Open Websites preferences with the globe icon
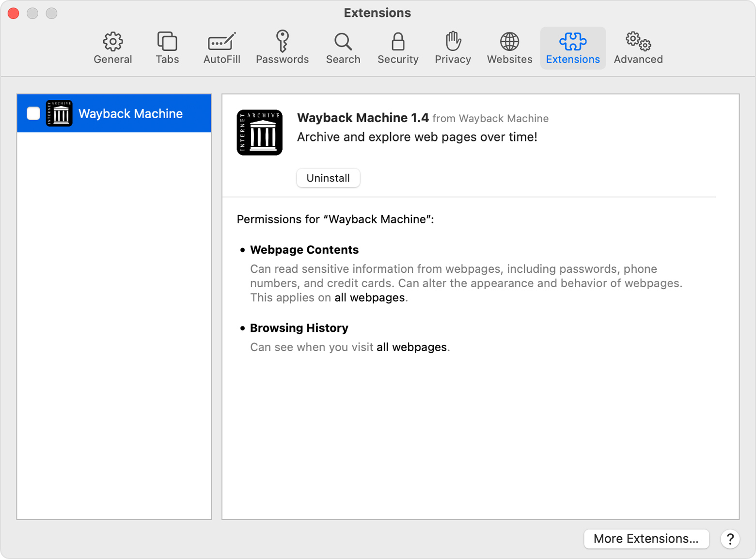Image resolution: width=756 pixels, height=559 pixels. (x=509, y=48)
